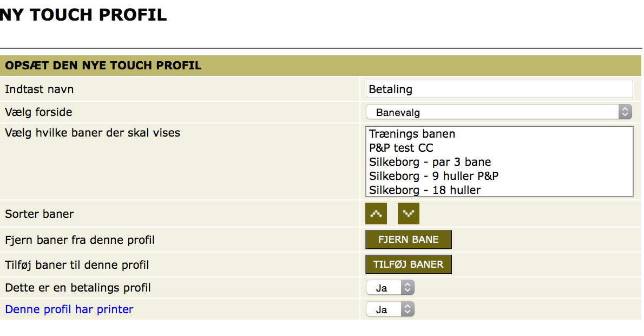644x336 pixels.
Task: Click the 'OPSÆT DEN NYE TOUCH PROFIL' header
Action: click(103, 66)
